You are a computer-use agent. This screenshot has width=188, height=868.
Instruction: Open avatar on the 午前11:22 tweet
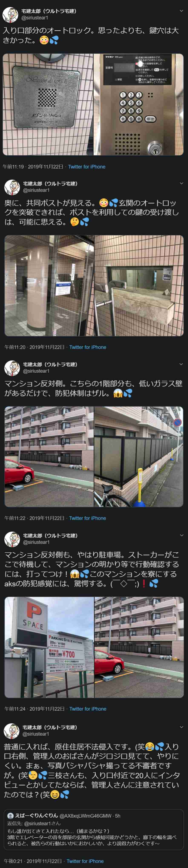(12, 368)
